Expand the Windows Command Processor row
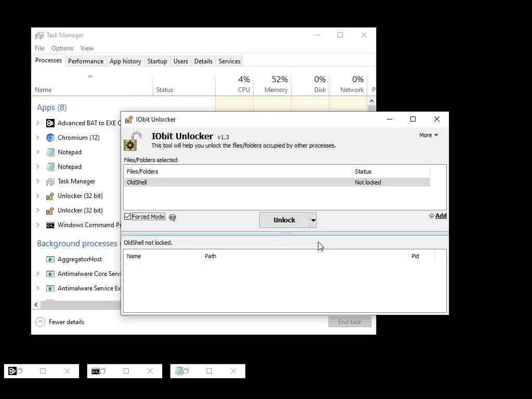The height and width of the screenshot is (399, 532). (x=38, y=224)
